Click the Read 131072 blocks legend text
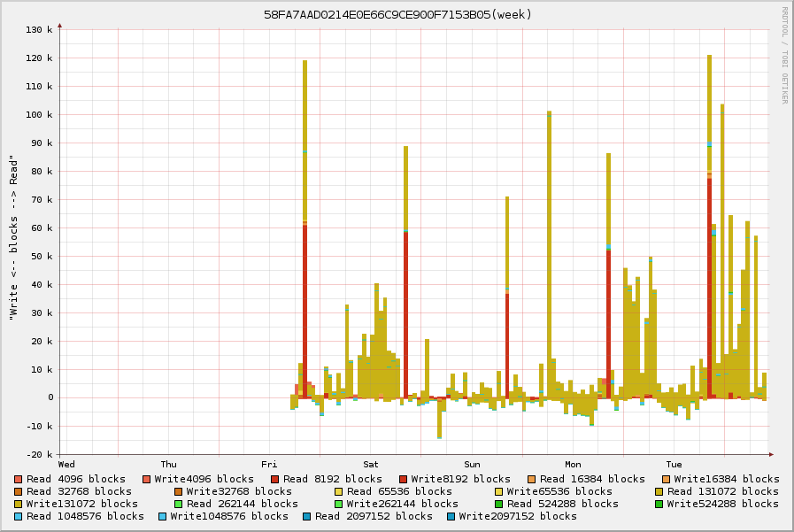The image size is (794, 532). coord(722,491)
